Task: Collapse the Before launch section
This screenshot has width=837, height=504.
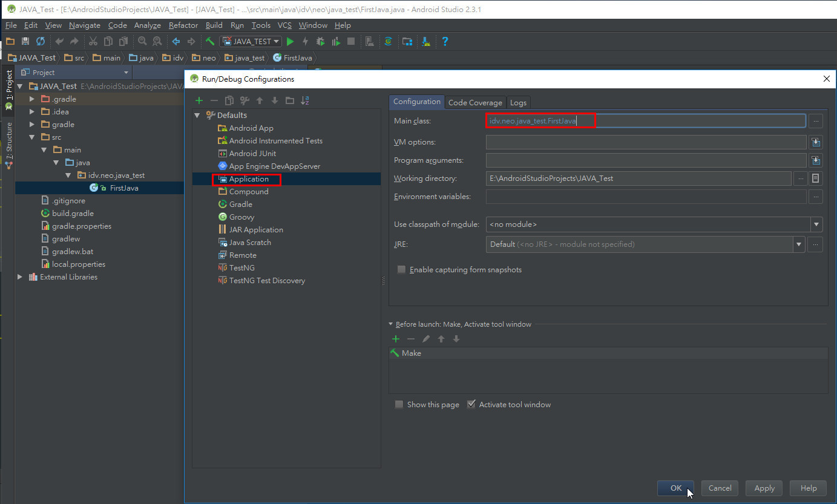Action: tap(391, 324)
